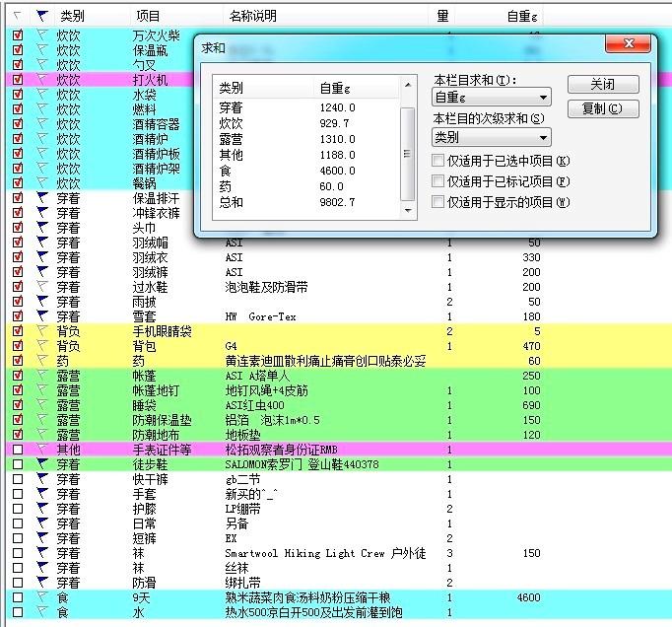672x627 pixels.
Task: Uncheck the 药 item checkbox
Action: [18, 361]
